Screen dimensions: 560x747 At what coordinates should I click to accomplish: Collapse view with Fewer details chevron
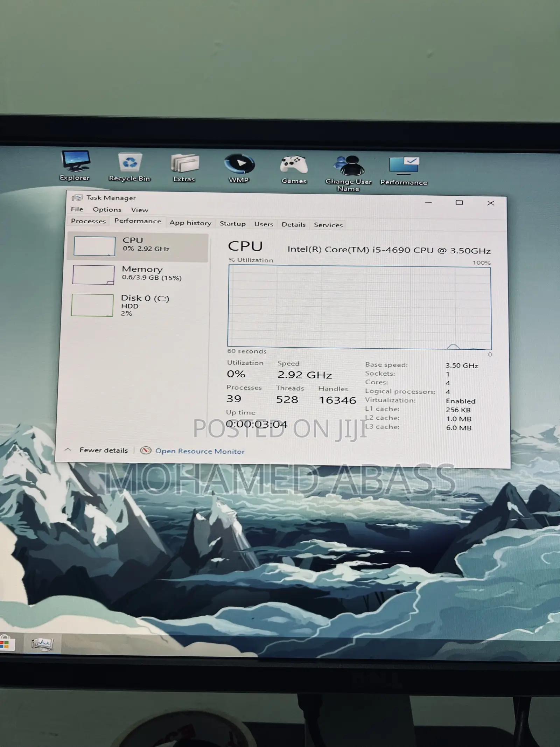pyautogui.click(x=68, y=450)
